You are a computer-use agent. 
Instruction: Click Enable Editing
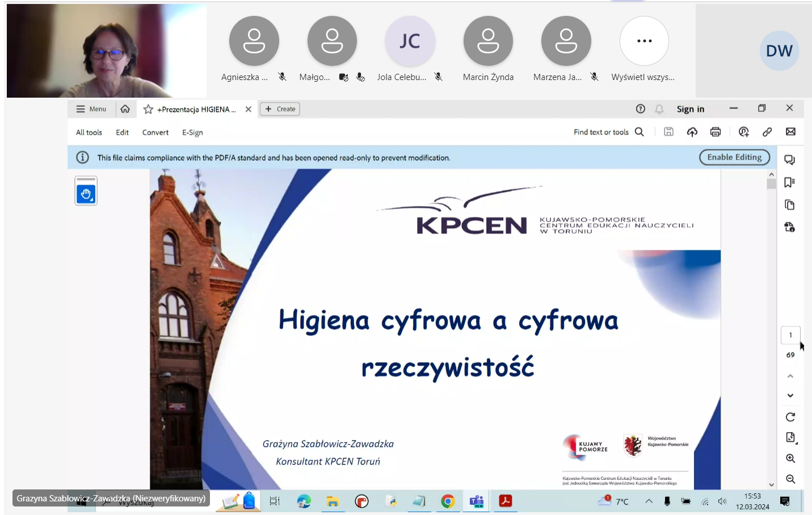coord(734,157)
